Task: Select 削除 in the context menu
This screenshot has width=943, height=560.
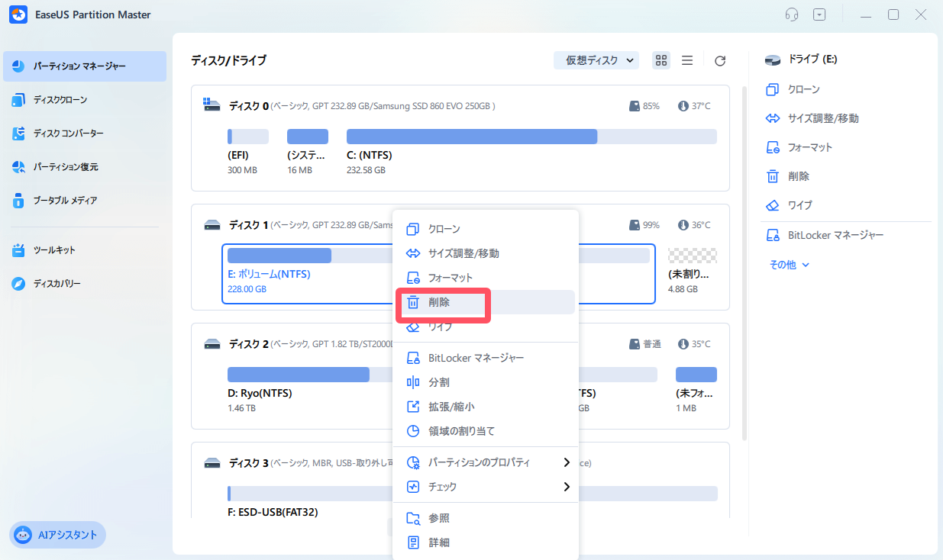Action: tap(439, 302)
